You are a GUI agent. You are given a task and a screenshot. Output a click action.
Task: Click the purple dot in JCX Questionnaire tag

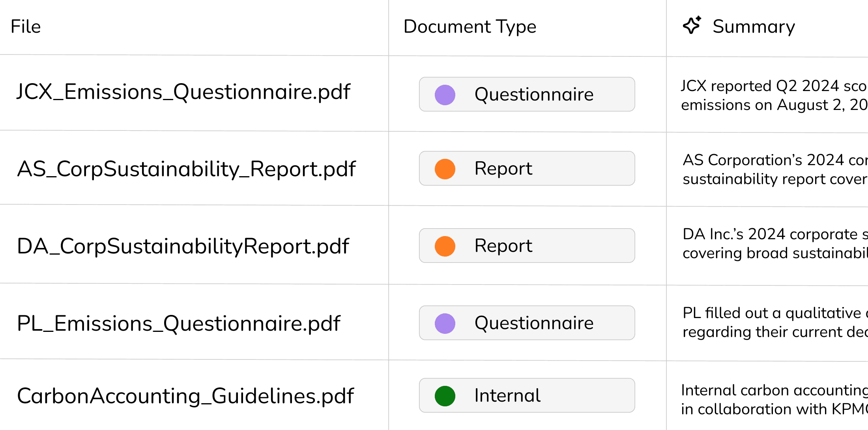(x=445, y=95)
